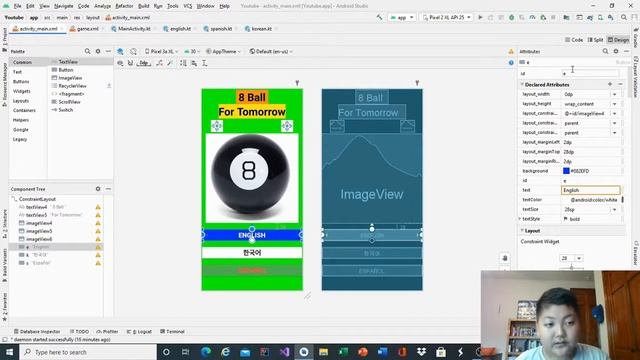Click the Windows Start button
The width and height of the screenshot is (640, 360).
(x=9, y=352)
